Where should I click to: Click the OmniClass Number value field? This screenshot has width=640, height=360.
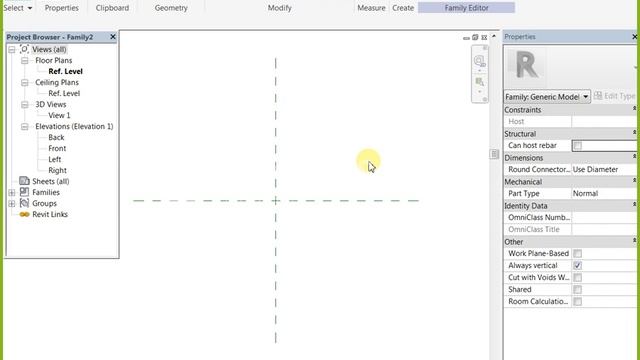point(604,218)
